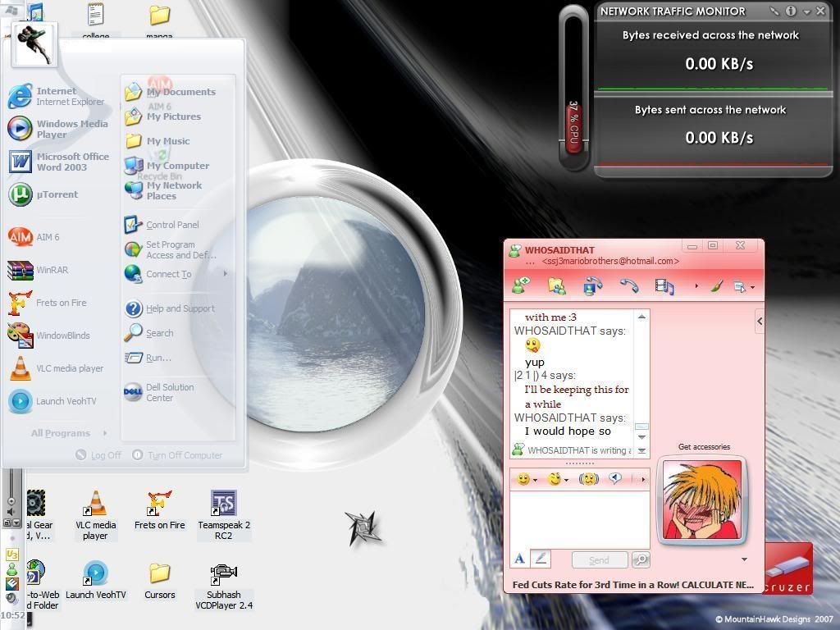
Task: Open Control Panel from Start menu
Action: click(171, 225)
